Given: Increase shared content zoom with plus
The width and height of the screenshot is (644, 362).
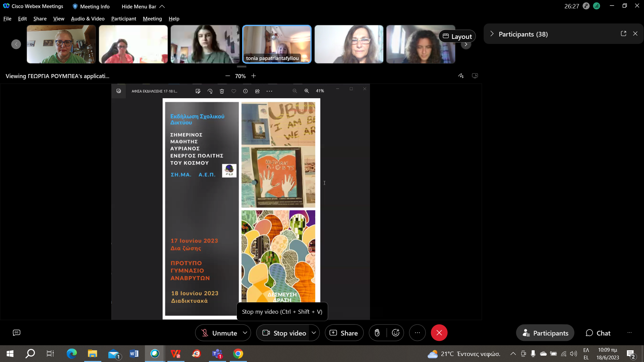Looking at the screenshot, I should [254, 76].
